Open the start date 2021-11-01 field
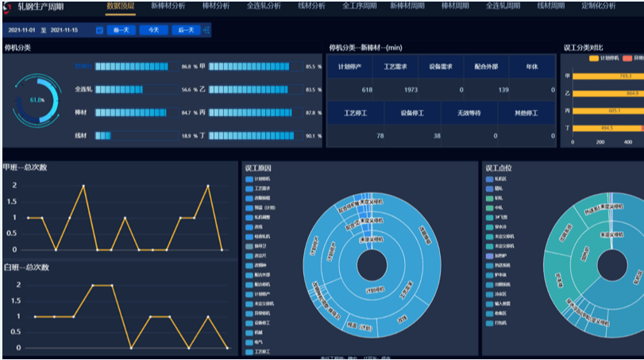This screenshot has height=360, width=644. click(24, 30)
